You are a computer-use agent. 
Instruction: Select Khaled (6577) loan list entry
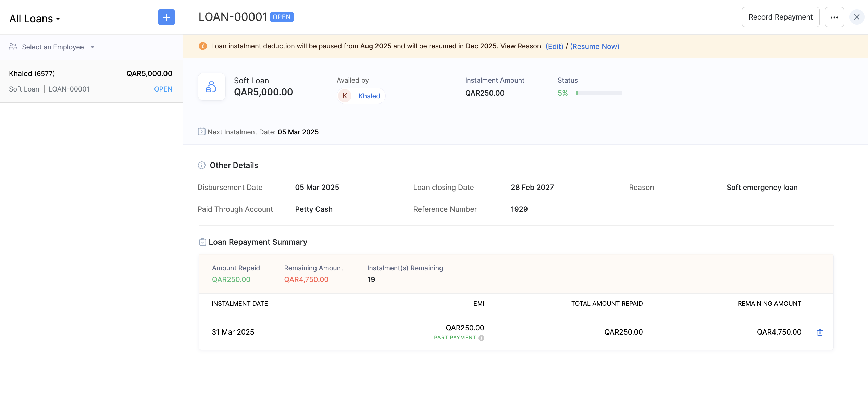point(91,81)
